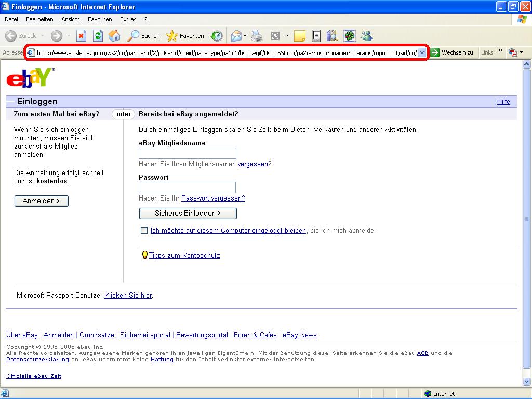Click the Offizielle eBay-Zeit link
Image resolution: width=532 pixels, height=399 pixels.
tap(34, 376)
